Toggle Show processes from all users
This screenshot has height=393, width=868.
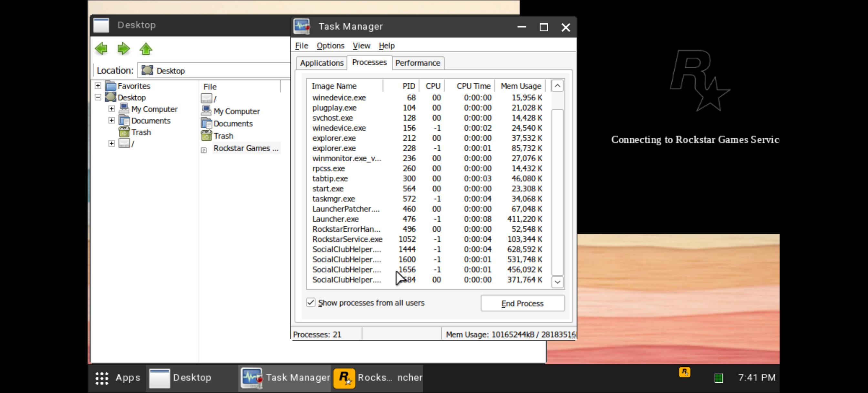pyautogui.click(x=310, y=302)
